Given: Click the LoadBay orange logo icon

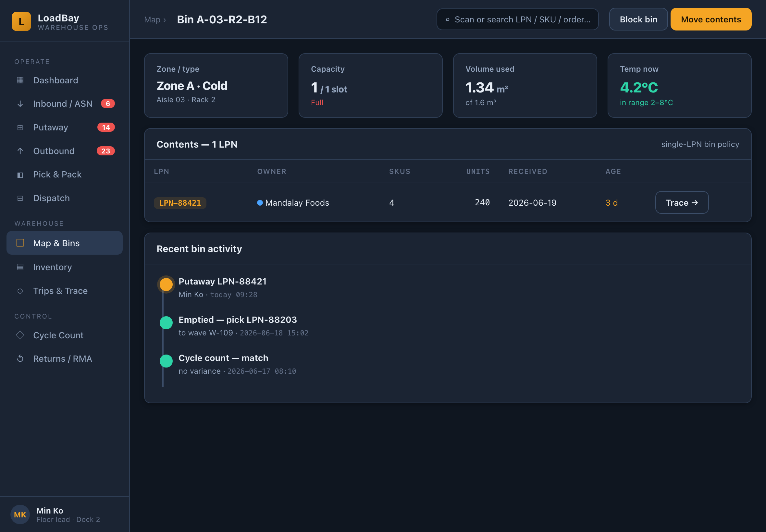Looking at the screenshot, I should click(21, 21).
